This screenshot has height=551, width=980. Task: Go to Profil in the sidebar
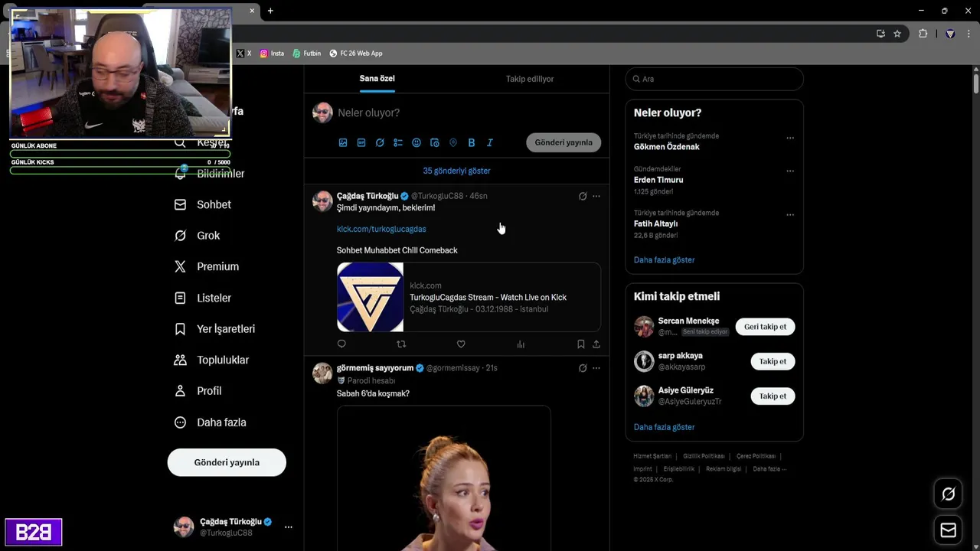point(198,391)
